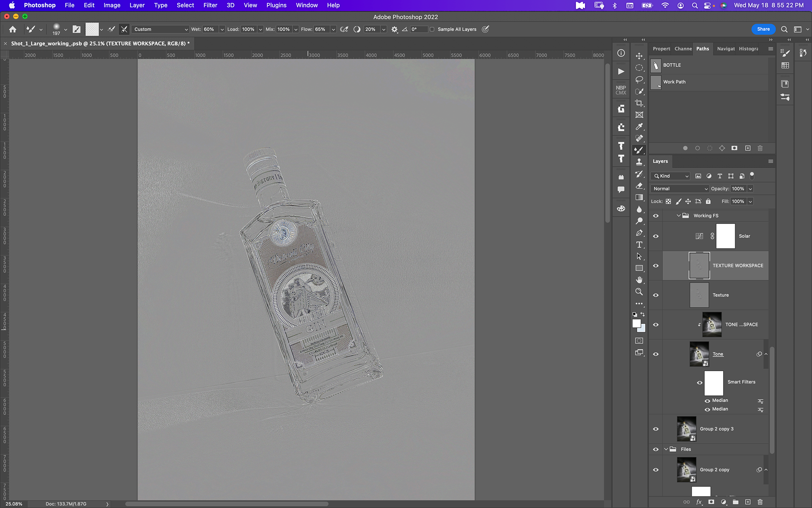The width and height of the screenshot is (812, 508).
Task: Select the Move tool
Action: 639,56
